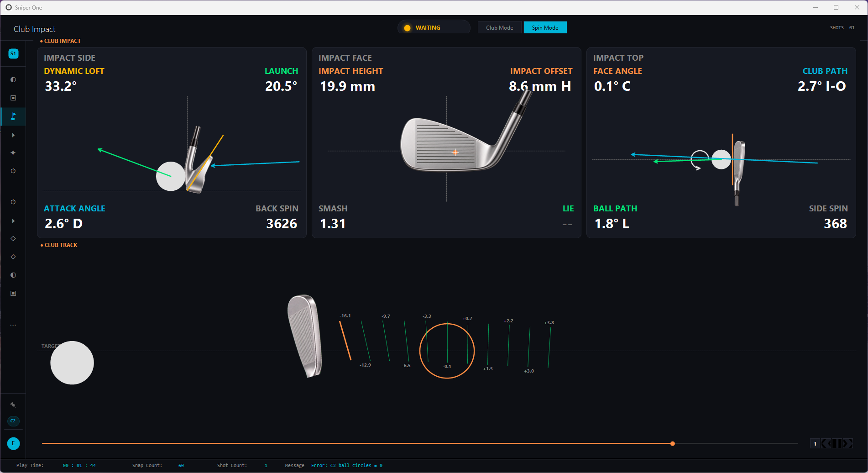This screenshot has width=868, height=473.
Task: Click the Ball Path value 1.8° L
Action: pyautogui.click(x=612, y=224)
